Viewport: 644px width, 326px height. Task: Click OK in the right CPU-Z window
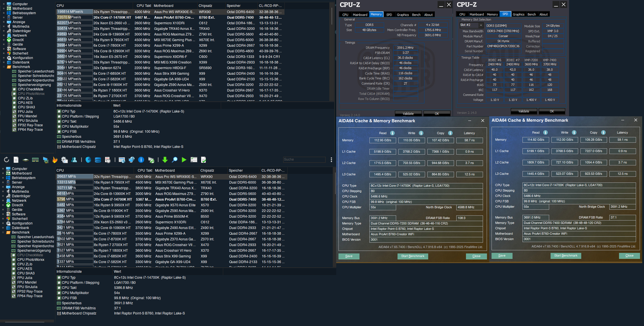click(551, 111)
